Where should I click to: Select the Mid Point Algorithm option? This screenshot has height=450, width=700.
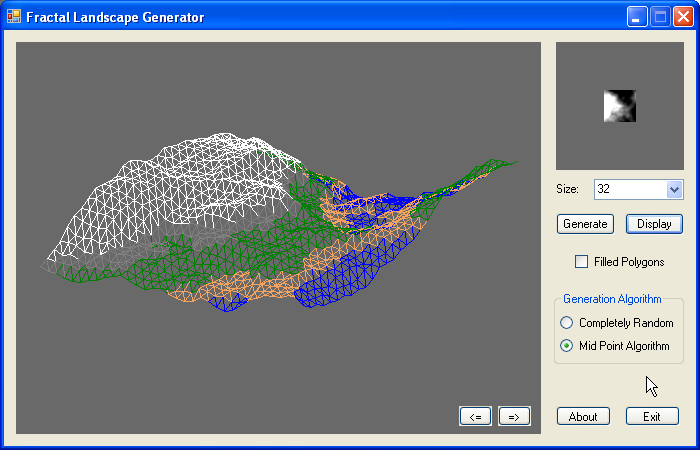point(567,346)
